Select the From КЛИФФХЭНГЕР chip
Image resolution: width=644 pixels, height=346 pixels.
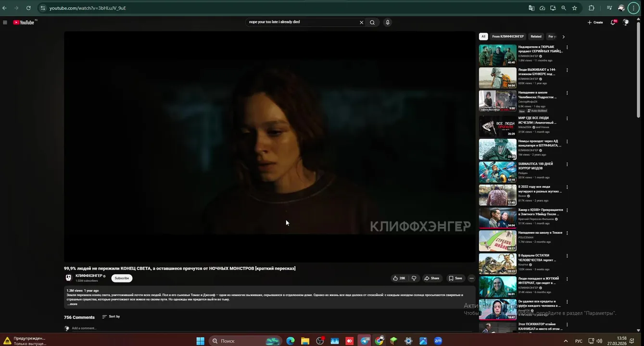(508, 37)
